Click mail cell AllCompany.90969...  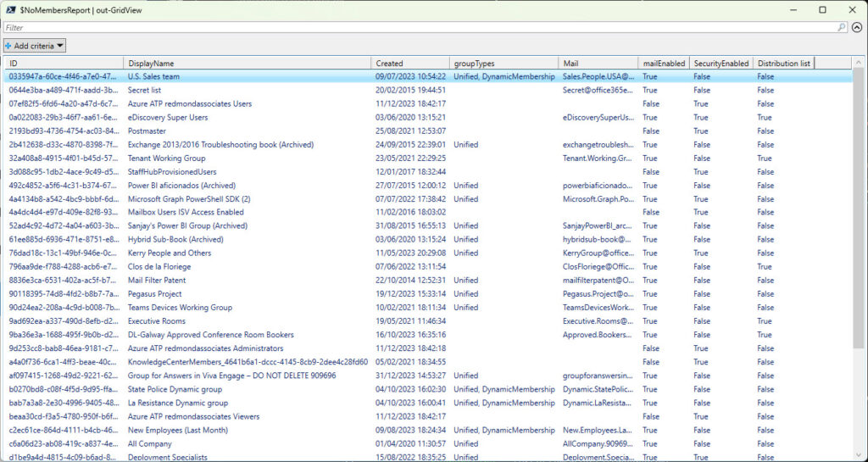pyautogui.click(x=598, y=443)
